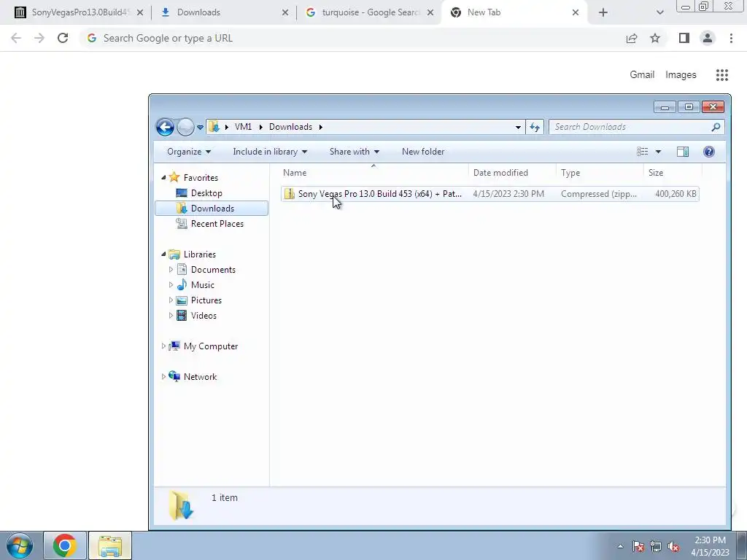Expand the Network node
This screenshot has height=560, width=747.
tap(163, 377)
